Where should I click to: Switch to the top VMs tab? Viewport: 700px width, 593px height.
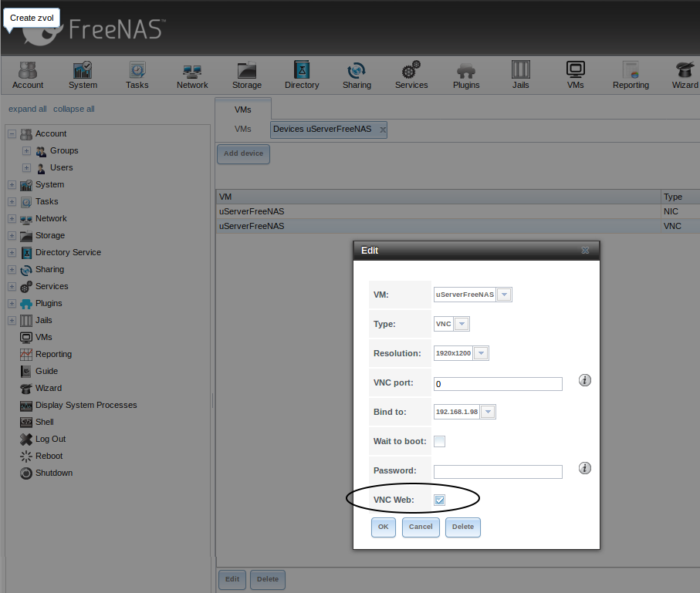(x=243, y=110)
